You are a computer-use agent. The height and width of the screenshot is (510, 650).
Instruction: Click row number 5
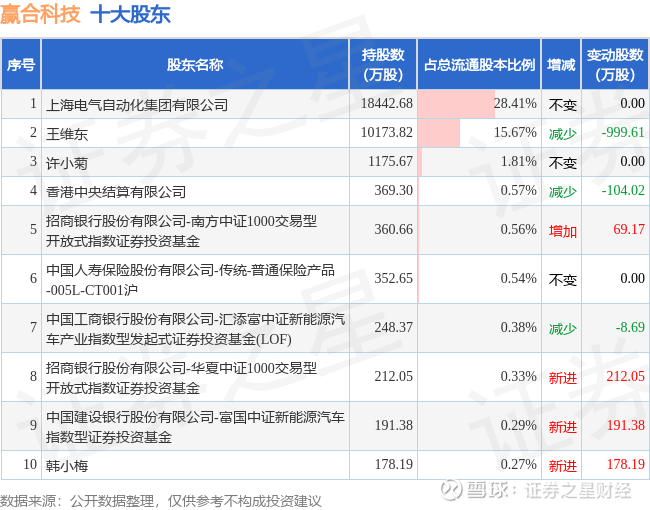pos(33,229)
